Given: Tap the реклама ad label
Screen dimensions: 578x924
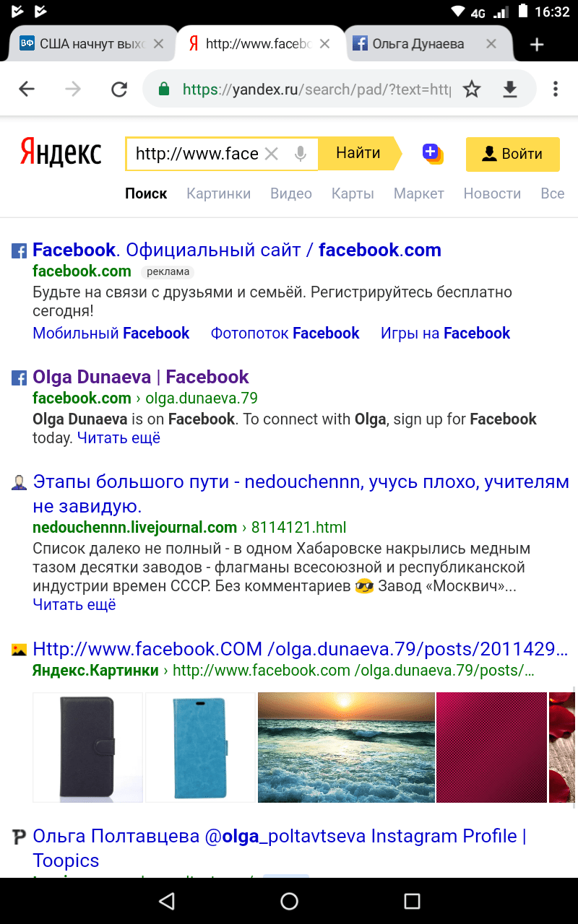Looking at the screenshot, I should pyautogui.click(x=168, y=272).
